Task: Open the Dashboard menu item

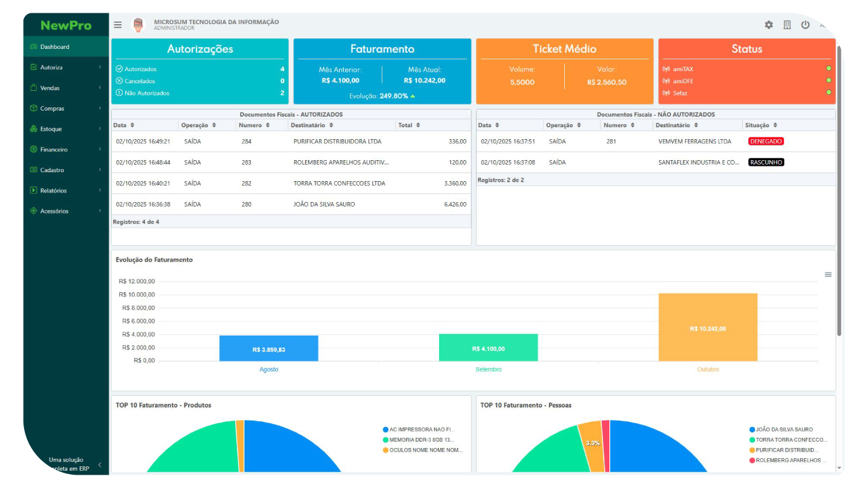Action: click(55, 47)
